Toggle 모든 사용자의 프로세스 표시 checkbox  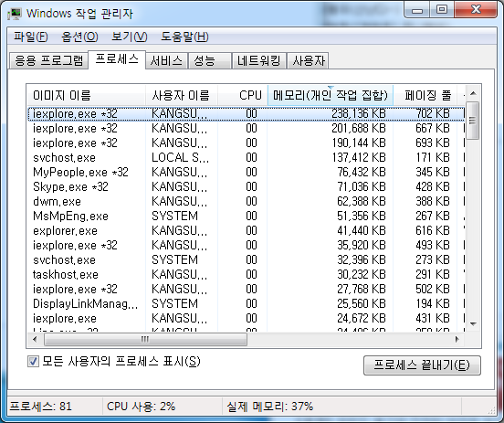coord(33,361)
